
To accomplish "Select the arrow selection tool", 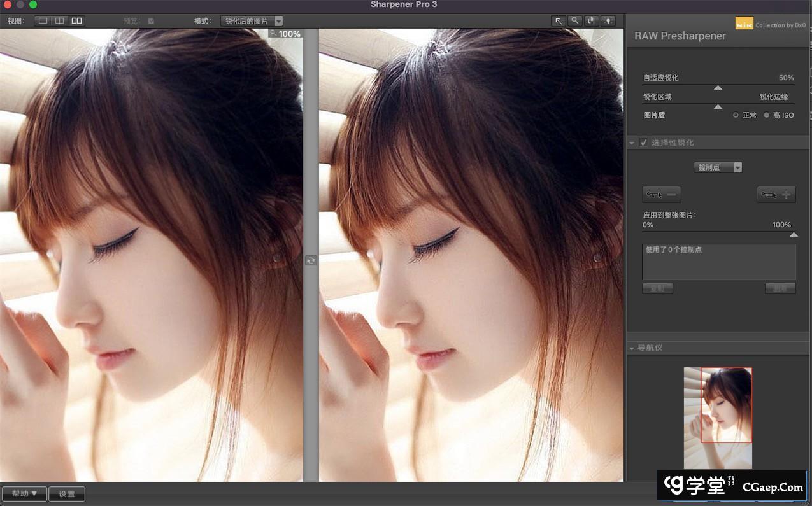I will click(x=559, y=21).
